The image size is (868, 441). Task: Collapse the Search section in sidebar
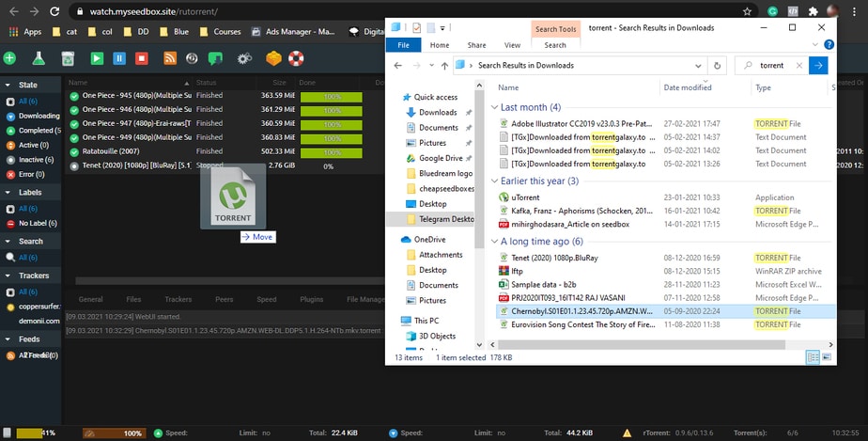[x=8, y=241]
